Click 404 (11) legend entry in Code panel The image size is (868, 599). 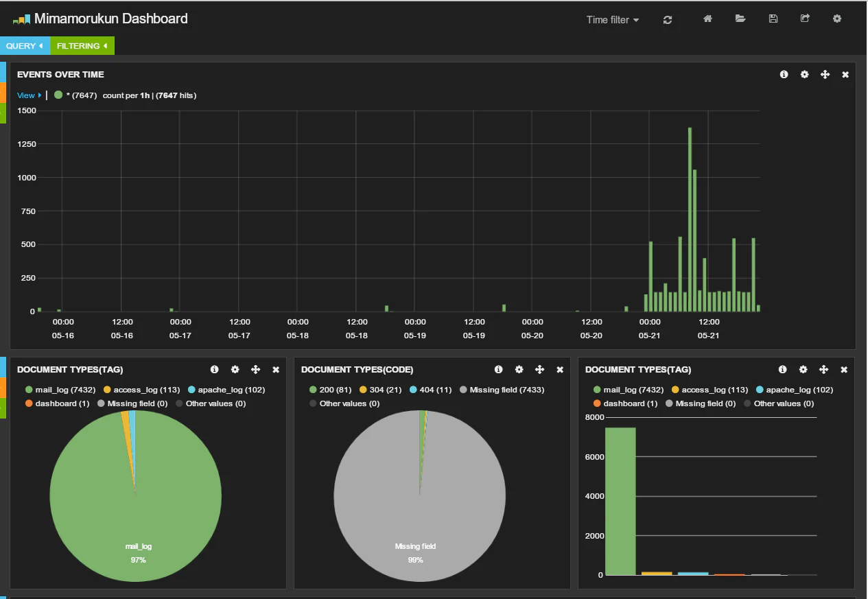coord(431,390)
